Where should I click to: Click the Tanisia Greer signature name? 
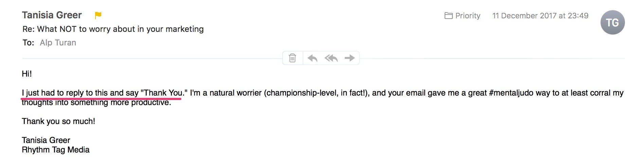tap(46, 140)
